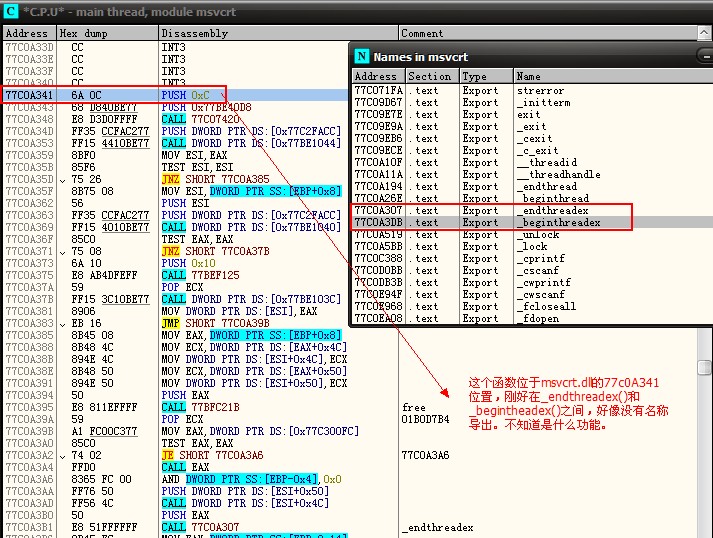
Task: Click the CPU pane scrollbar thumb
Action: click(x=704, y=367)
